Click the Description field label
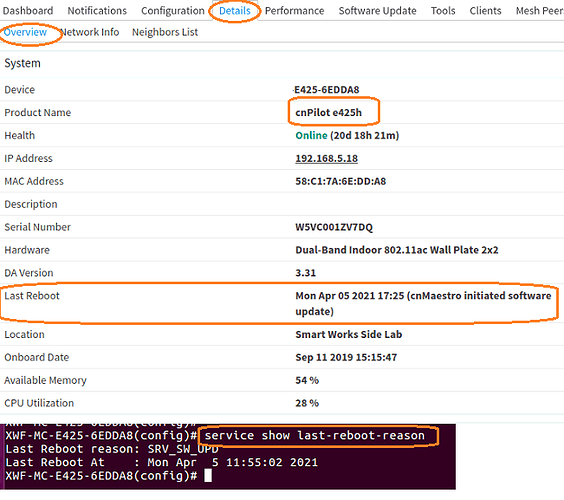 tap(31, 205)
